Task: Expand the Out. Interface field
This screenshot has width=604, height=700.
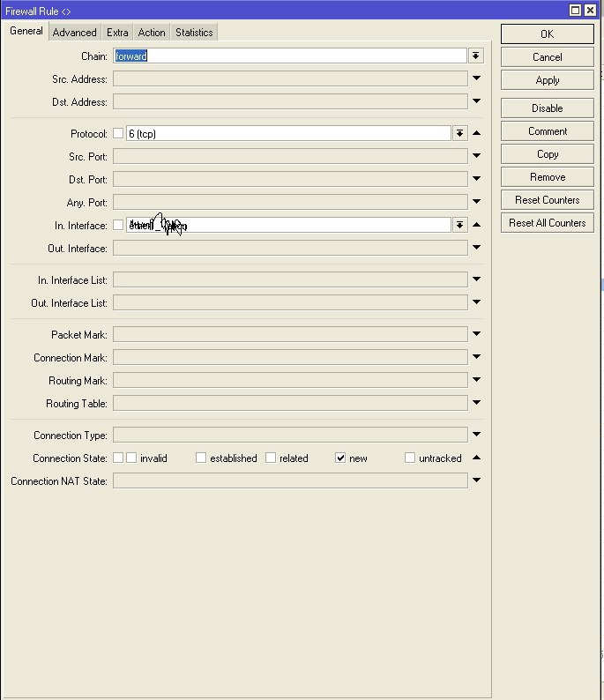Action: [476, 248]
